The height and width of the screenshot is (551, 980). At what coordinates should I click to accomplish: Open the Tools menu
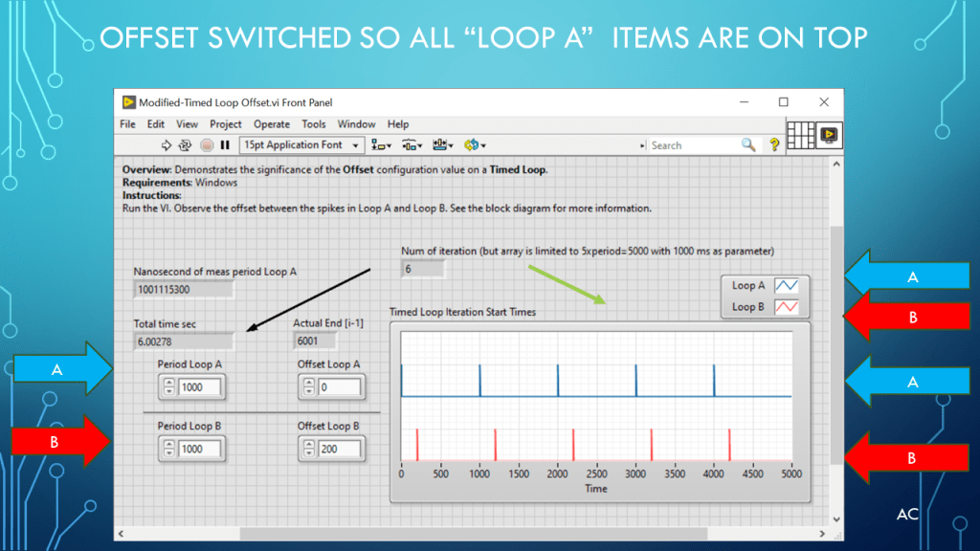pyautogui.click(x=314, y=124)
